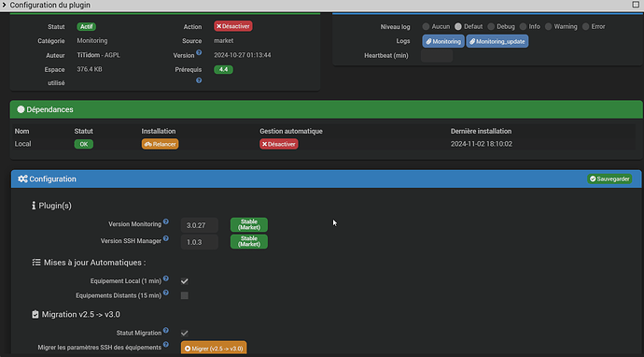This screenshot has width=644, height=357.
Task: Click the help icon next to Version
Action: pyautogui.click(x=199, y=52)
